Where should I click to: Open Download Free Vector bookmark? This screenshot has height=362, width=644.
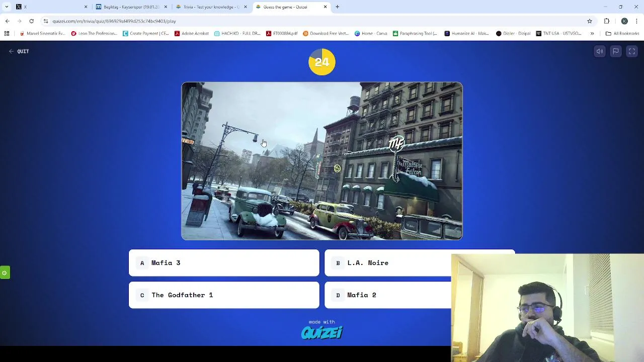coord(326,34)
